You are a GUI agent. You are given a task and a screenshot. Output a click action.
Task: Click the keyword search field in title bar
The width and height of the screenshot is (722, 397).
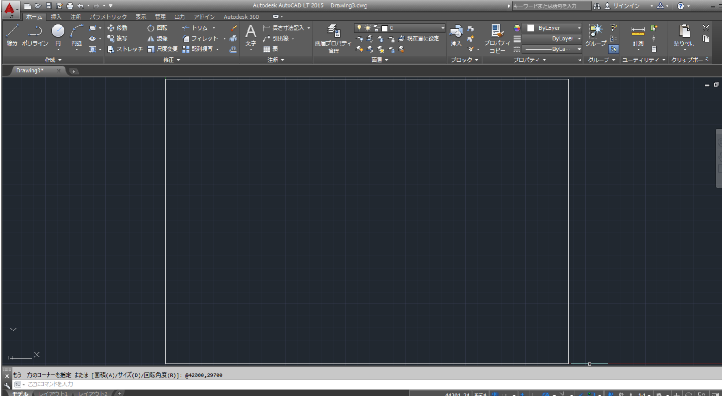(x=551, y=6)
